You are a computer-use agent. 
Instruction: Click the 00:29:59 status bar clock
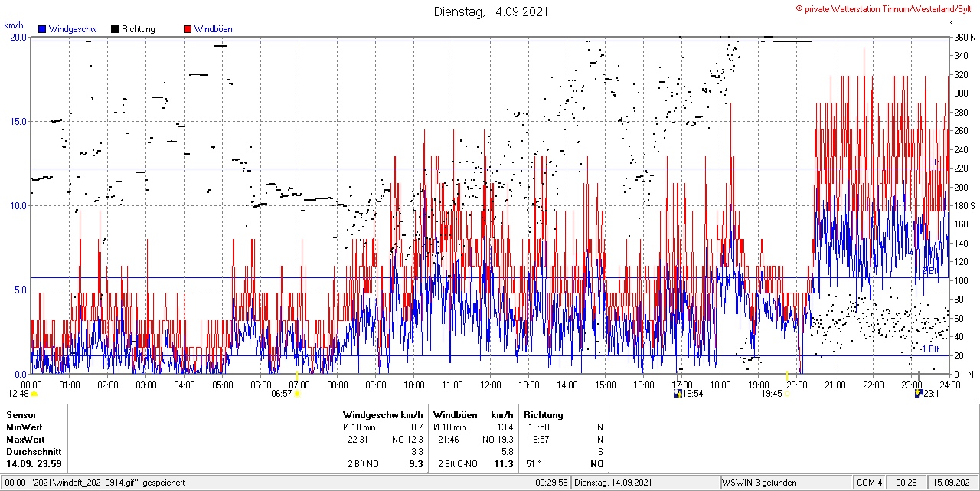(x=551, y=483)
